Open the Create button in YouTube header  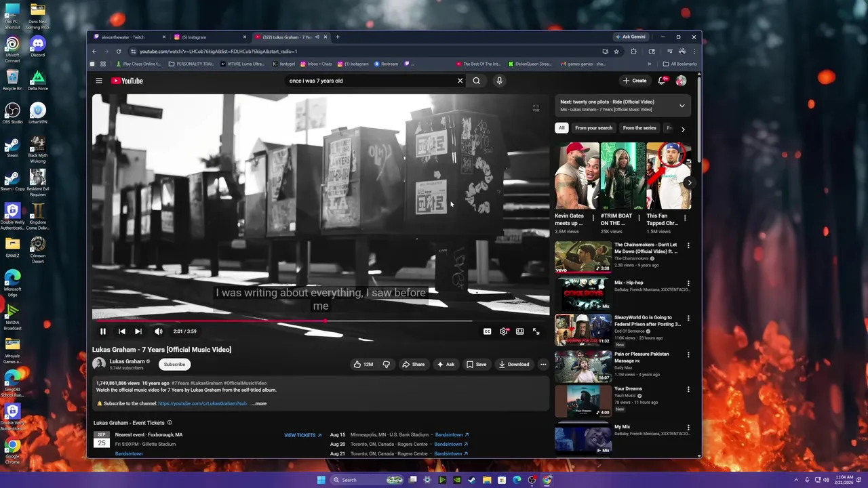[x=635, y=81]
